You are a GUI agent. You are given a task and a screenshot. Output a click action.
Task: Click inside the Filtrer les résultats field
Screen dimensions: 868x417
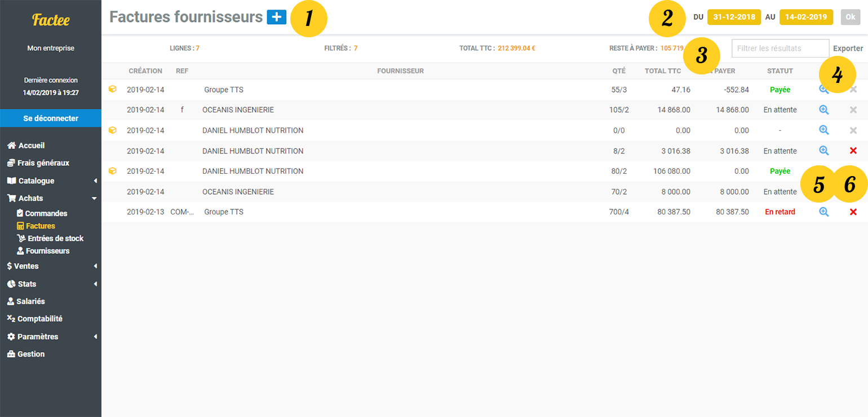(781, 48)
